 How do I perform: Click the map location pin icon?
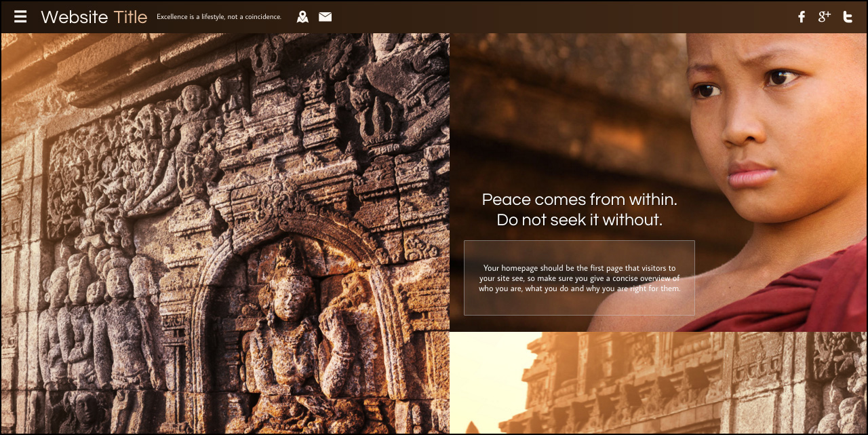coord(302,17)
